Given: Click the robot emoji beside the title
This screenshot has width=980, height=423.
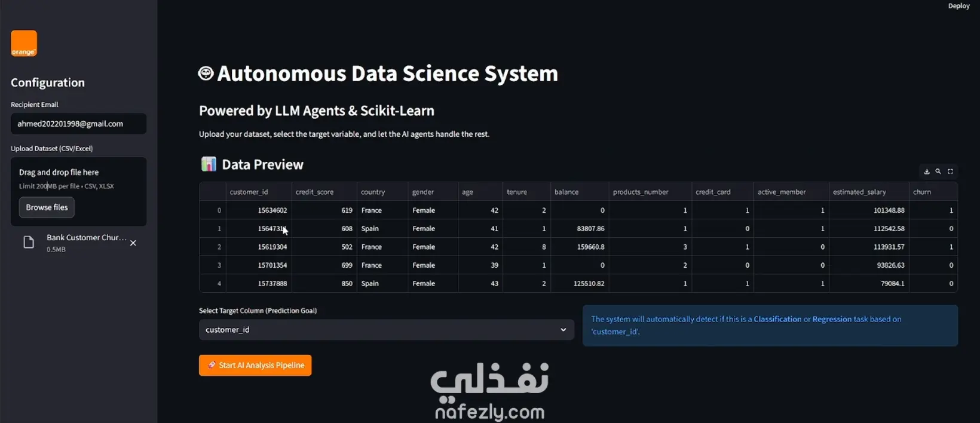Looking at the screenshot, I should coord(206,73).
